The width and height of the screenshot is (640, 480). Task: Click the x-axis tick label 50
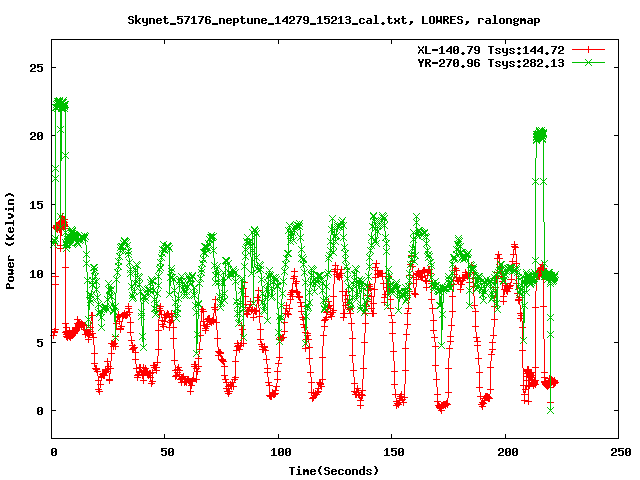coord(166,451)
